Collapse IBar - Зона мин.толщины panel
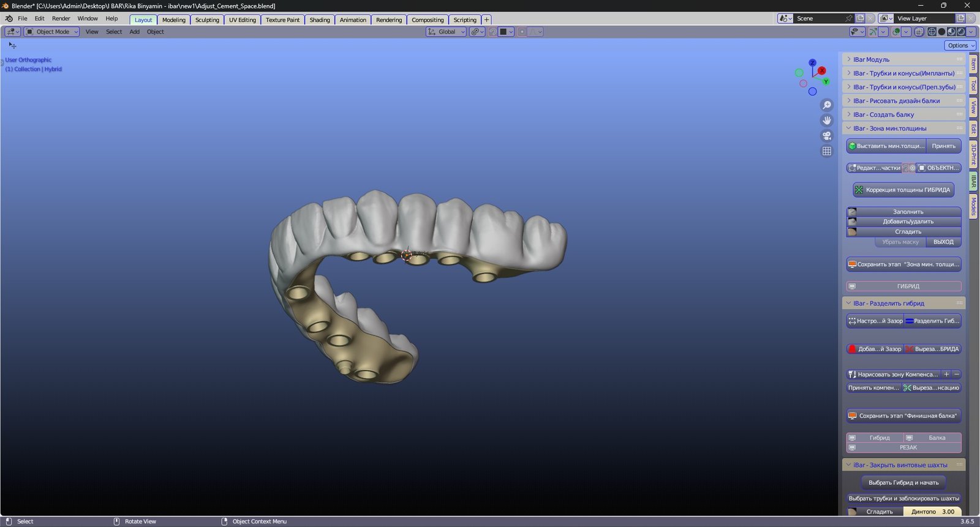980x527 pixels. (x=903, y=129)
